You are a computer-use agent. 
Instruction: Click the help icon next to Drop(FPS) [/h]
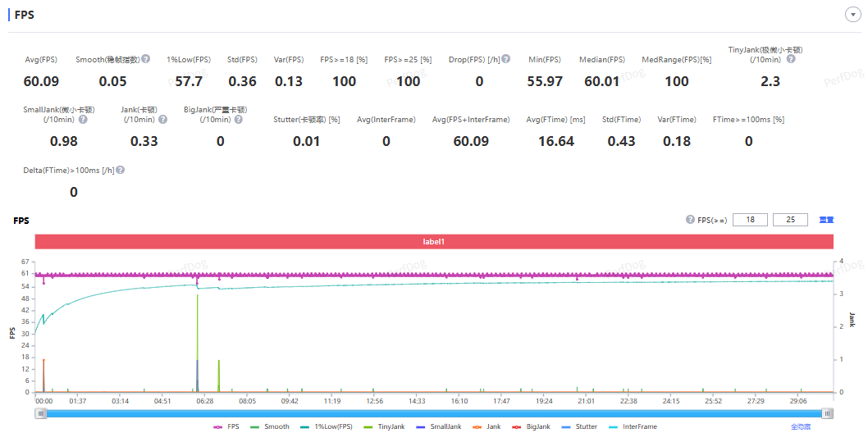coord(506,58)
